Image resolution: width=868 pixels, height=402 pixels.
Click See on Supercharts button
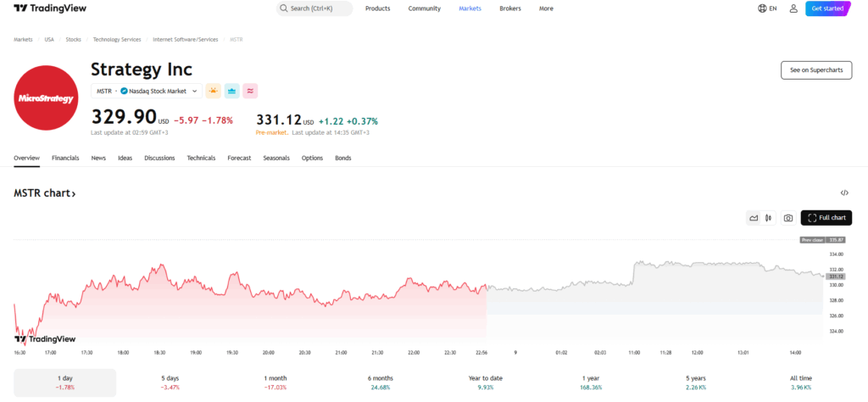tap(816, 70)
